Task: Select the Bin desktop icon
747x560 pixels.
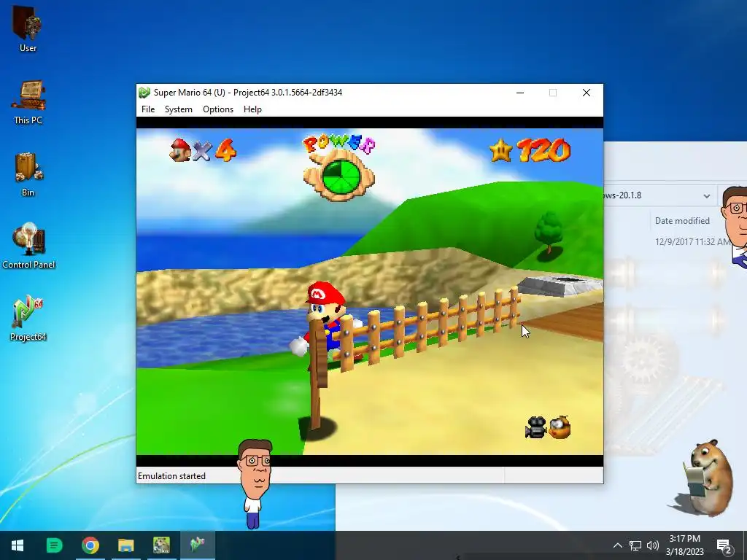Action: (x=28, y=175)
